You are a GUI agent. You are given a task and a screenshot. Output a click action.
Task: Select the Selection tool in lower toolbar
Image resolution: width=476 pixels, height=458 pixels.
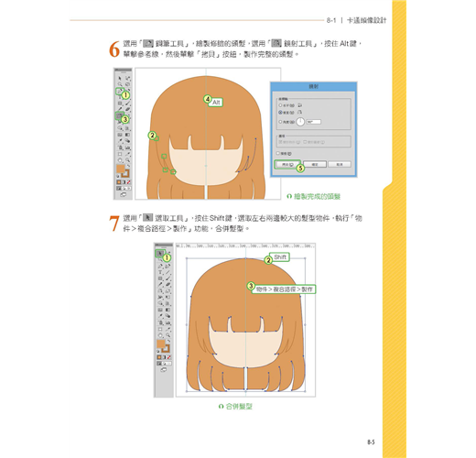coord(160,253)
